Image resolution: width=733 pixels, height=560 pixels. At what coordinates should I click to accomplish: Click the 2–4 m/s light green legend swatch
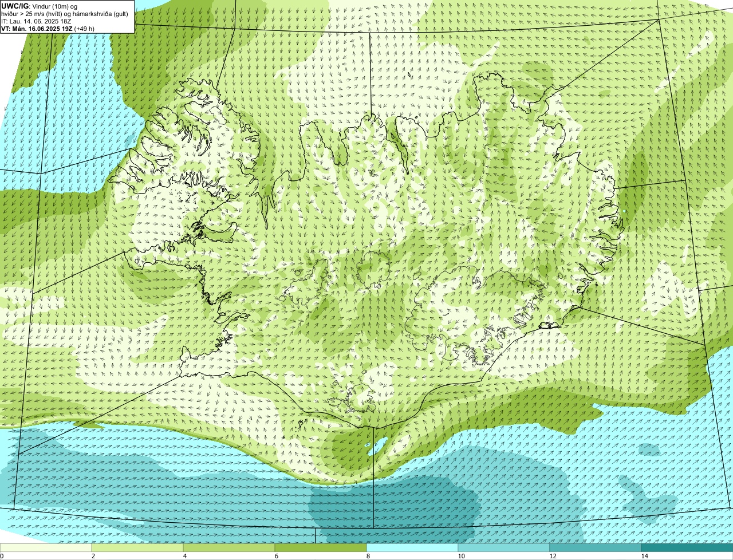click(137, 548)
